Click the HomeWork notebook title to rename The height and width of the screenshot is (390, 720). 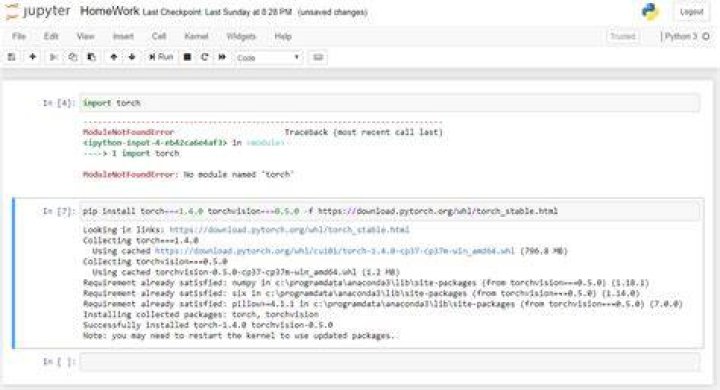coord(110,11)
